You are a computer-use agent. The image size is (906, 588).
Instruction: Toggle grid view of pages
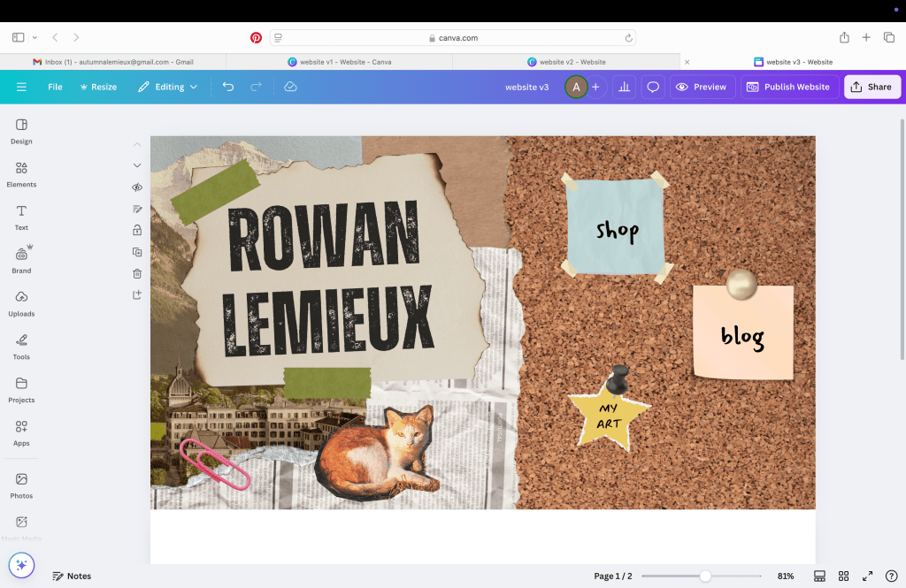843,576
